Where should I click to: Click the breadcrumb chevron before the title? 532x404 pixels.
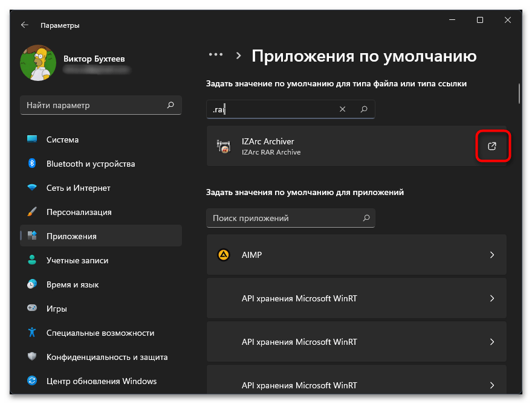(239, 56)
